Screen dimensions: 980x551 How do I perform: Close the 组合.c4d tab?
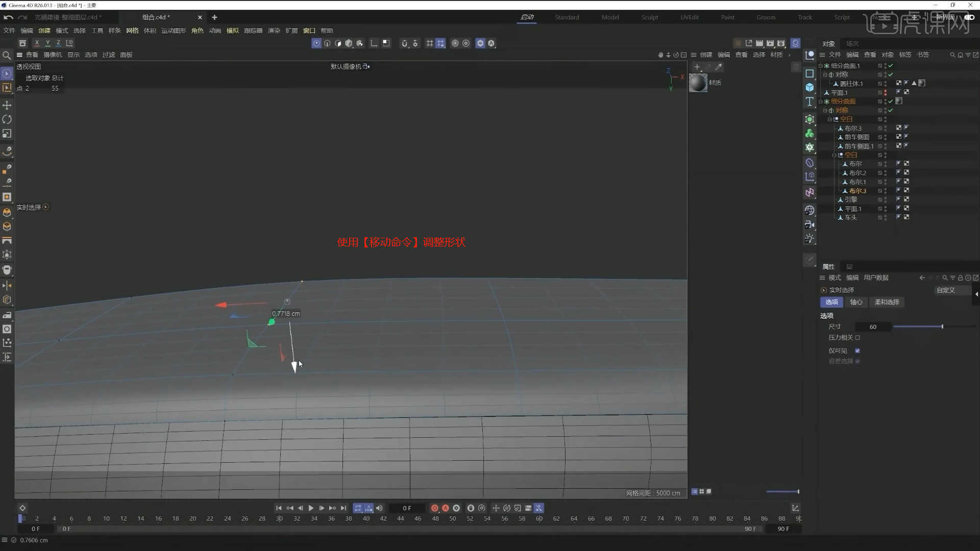[x=200, y=17]
